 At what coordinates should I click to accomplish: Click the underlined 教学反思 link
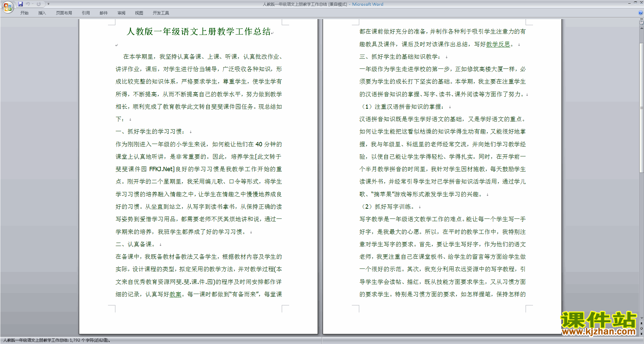(x=498, y=44)
